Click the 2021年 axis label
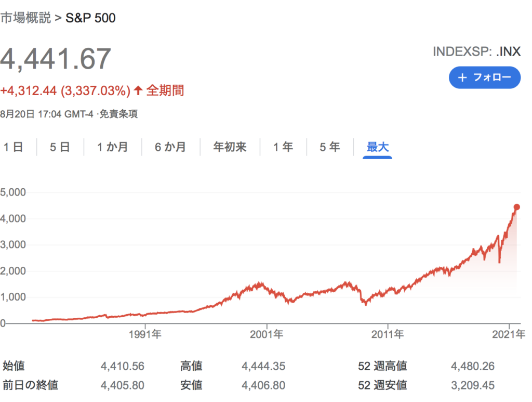This screenshot has width=532, height=402. [509, 334]
